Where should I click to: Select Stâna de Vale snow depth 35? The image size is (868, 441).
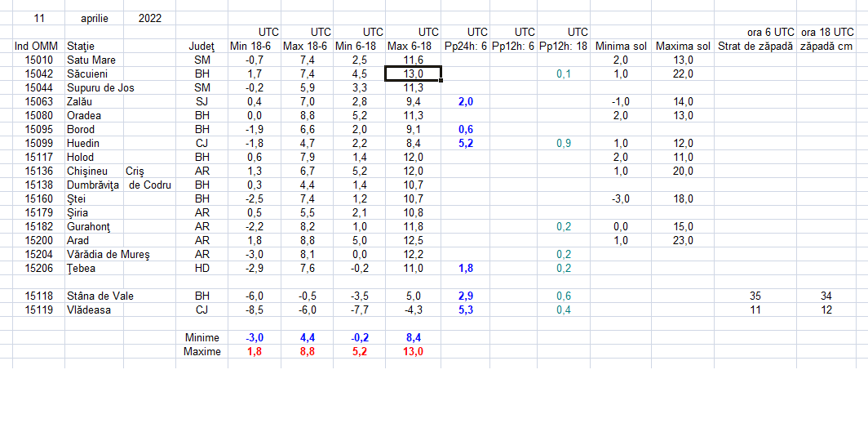coord(755,296)
